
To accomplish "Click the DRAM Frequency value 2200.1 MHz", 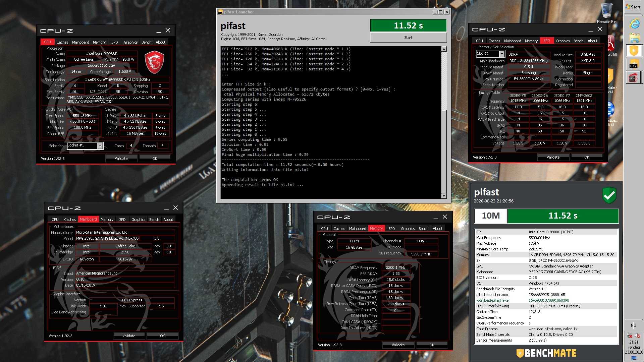I will [396, 267].
